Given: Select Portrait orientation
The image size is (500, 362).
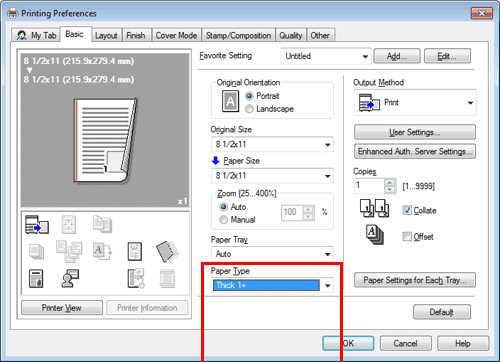Looking at the screenshot, I should (x=249, y=96).
